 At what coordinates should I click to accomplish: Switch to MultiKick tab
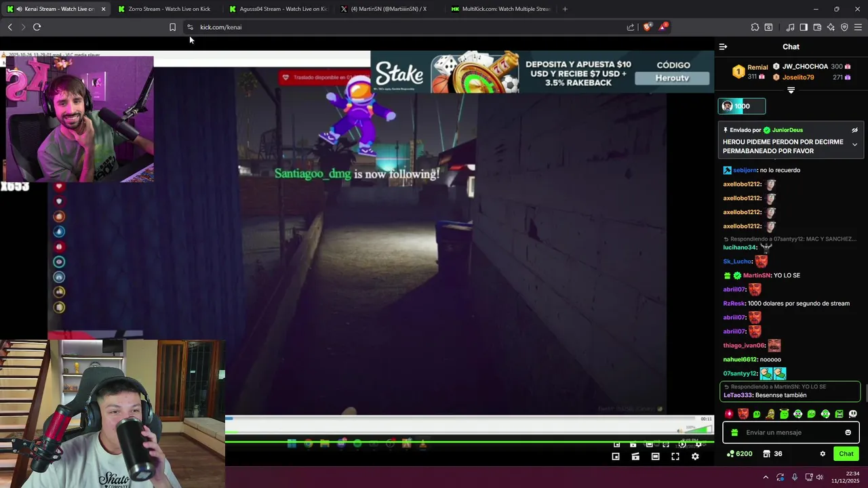click(500, 9)
